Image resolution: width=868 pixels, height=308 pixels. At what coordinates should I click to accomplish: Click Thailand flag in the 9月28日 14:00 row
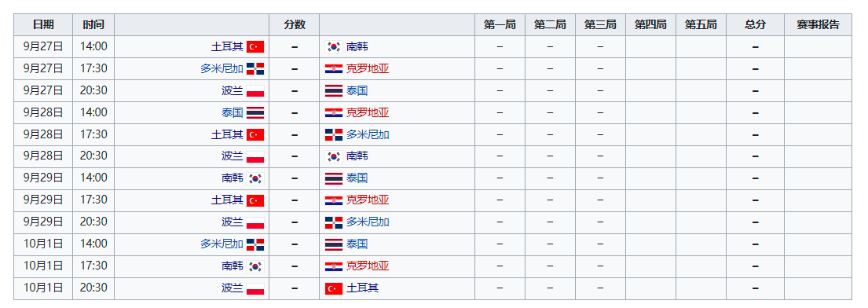tap(255, 112)
